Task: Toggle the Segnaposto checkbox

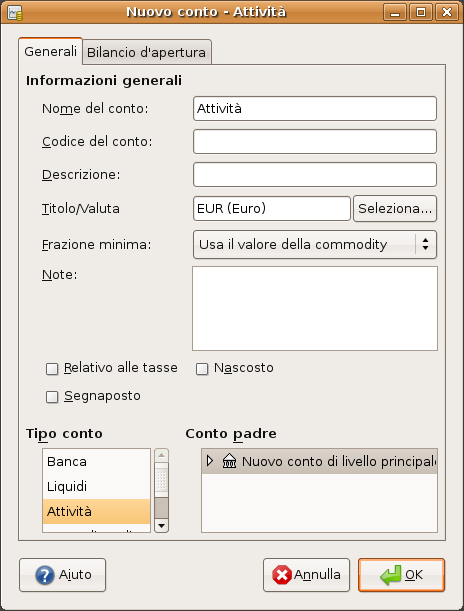Action: 52,397
